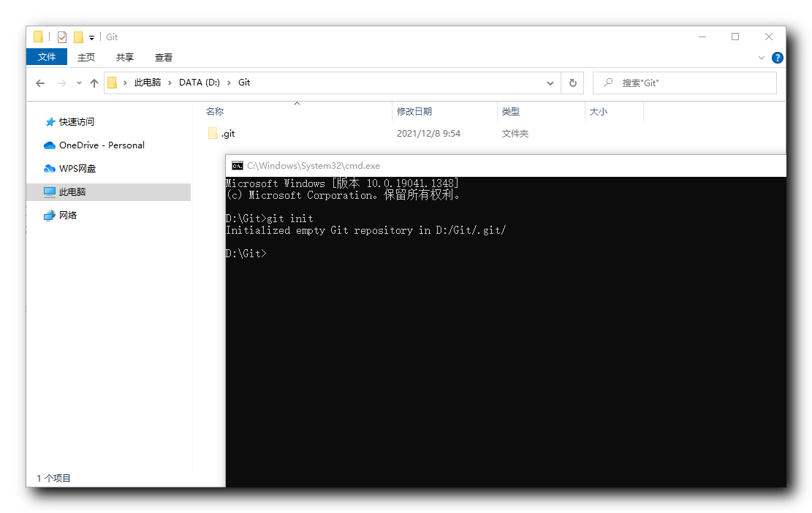Open the address bar history dropdown arrow
Viewport: 812px width, 513px height.
pyautogui.click(x=550, y=83)
